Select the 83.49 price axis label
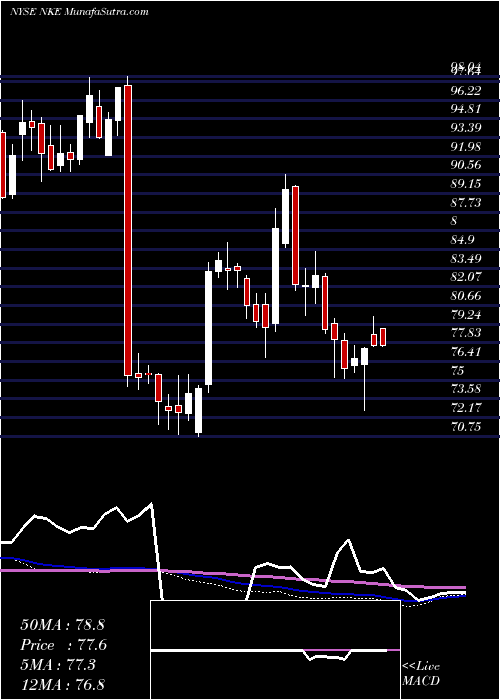Screen dimensions: 500x700 tap(467, 258)
